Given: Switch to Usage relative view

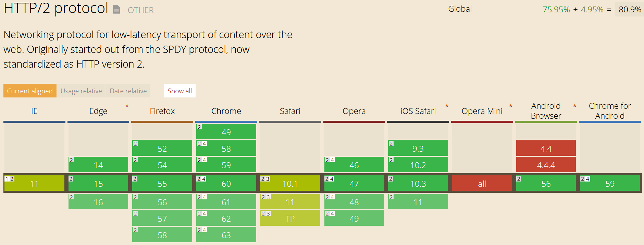Looking at the screenshot, I should [x=81, y=91].
